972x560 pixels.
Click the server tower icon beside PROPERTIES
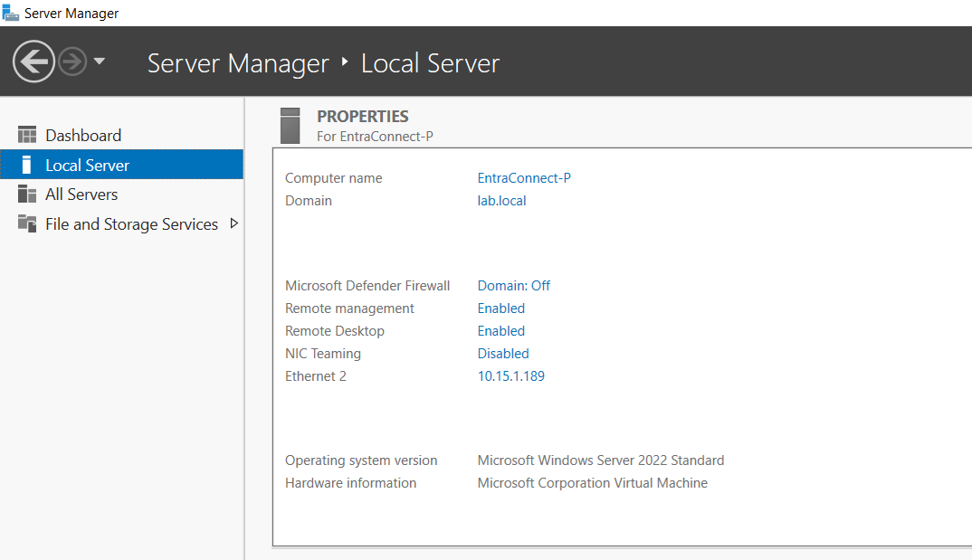pyautogui.click(x=291, y=126)
